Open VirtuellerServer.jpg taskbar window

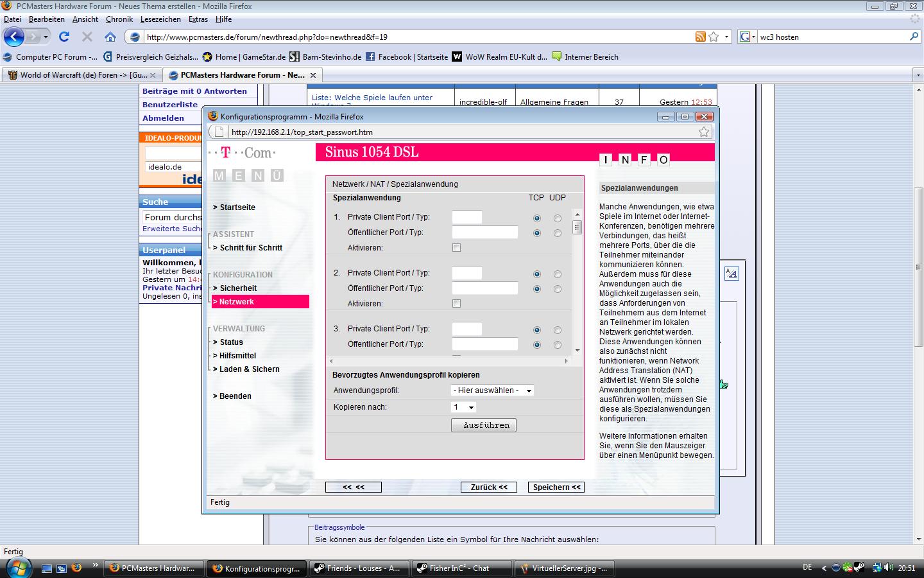[x=565, y=568]
